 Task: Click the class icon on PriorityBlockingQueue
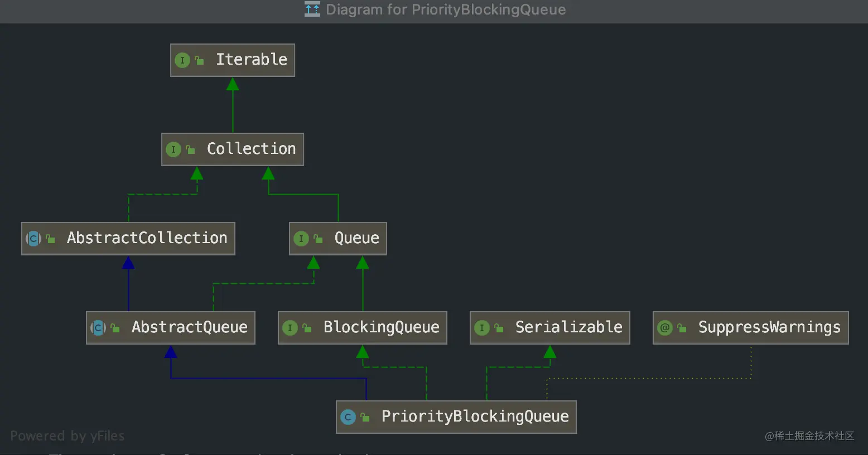pos(348,417)
